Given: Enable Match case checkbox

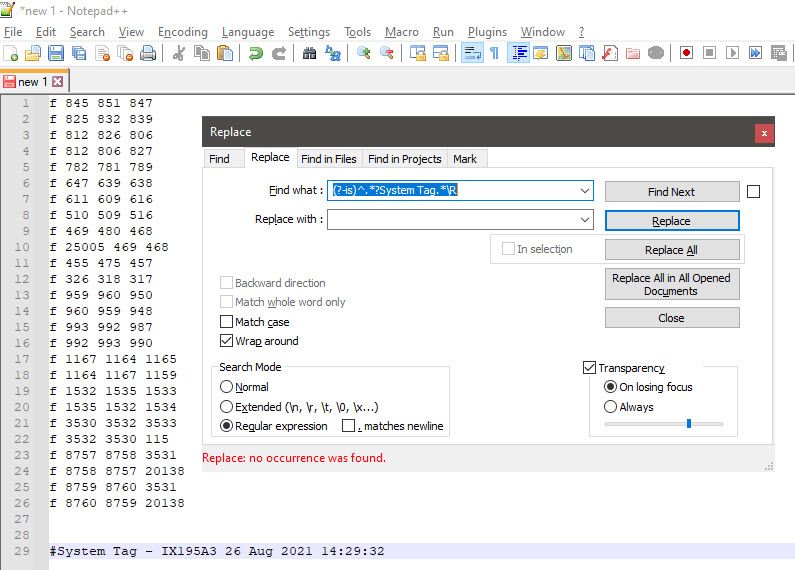Looking at the screenshot, I should click(x=226, y=322).
